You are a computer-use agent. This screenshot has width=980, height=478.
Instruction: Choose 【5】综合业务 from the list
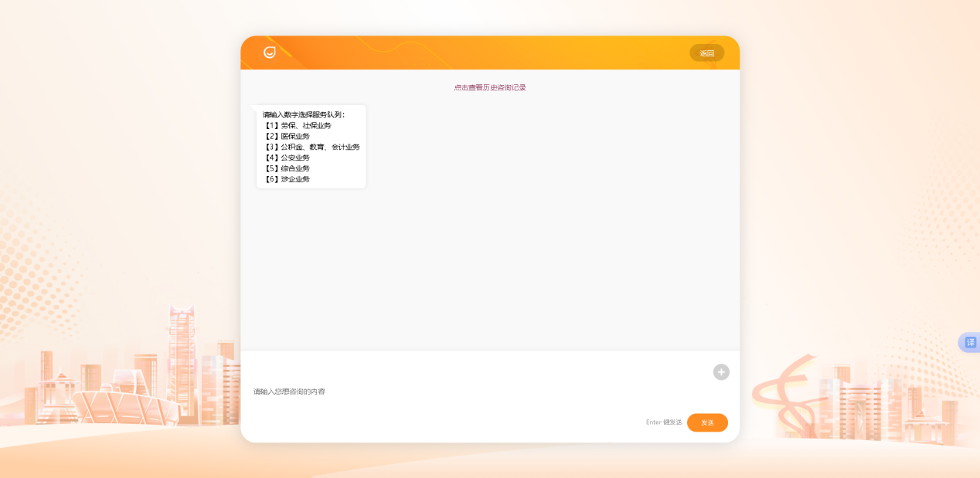coord(288,168)
